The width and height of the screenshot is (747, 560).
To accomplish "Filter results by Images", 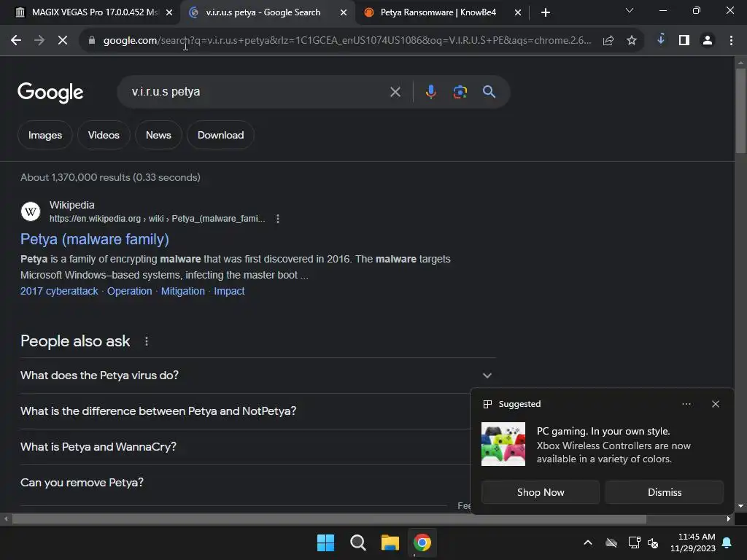I will coord(45,135).
